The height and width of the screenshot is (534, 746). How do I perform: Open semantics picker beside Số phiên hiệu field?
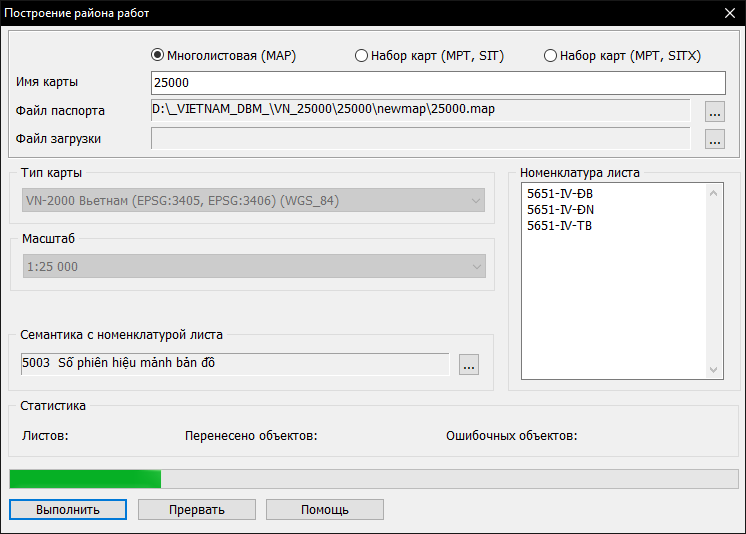pyautogui.click(x=469, y=365)
